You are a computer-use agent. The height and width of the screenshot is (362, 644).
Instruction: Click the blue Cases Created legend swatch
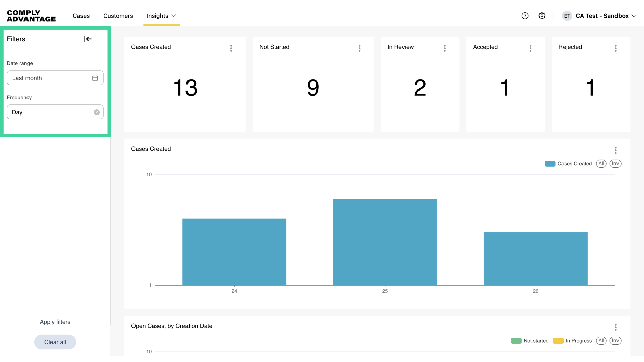click(550, 164)
